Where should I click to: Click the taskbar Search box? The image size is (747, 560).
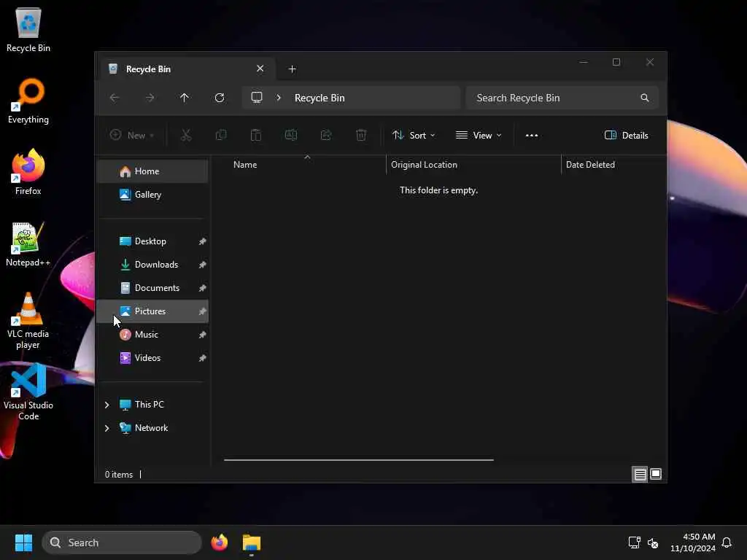tap(122, 542)
